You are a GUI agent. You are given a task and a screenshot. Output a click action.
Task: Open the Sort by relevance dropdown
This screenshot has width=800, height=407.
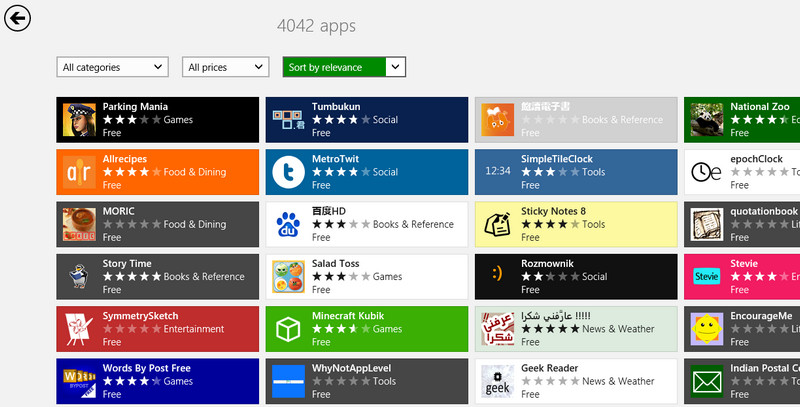tap(344, 67)
